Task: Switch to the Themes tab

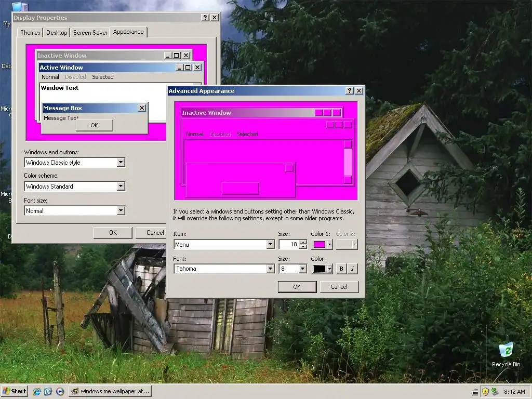Action: 30,33
